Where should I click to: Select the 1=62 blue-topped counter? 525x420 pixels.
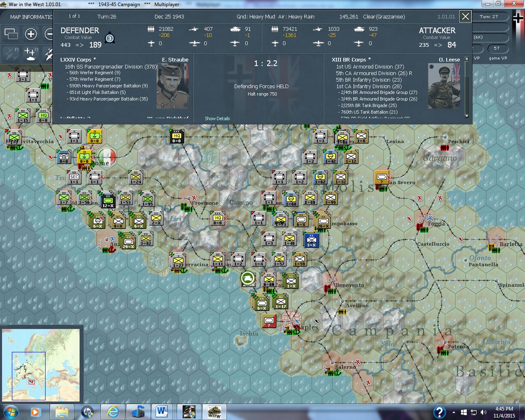(320, 178)
